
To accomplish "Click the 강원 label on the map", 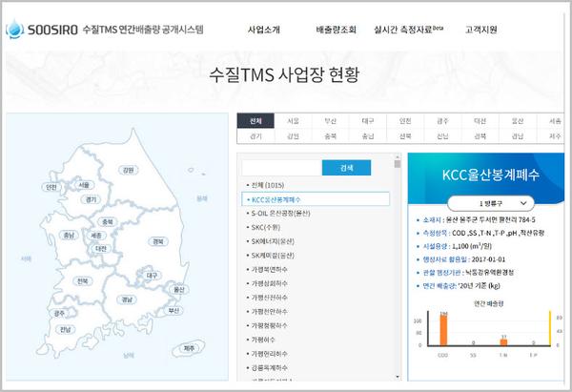I will pyautogui.click(x=128, y=170).
